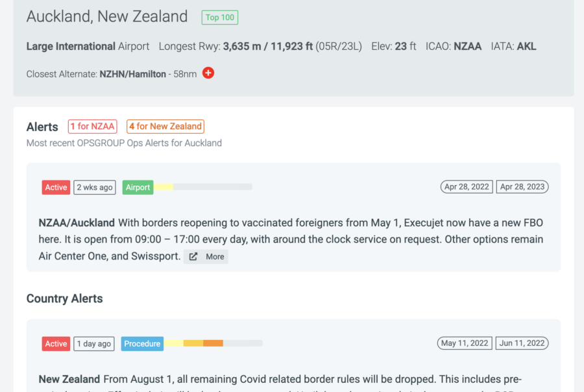
Task: Click the 2 wks ago timestamp badge
Action: coord(95,187)
